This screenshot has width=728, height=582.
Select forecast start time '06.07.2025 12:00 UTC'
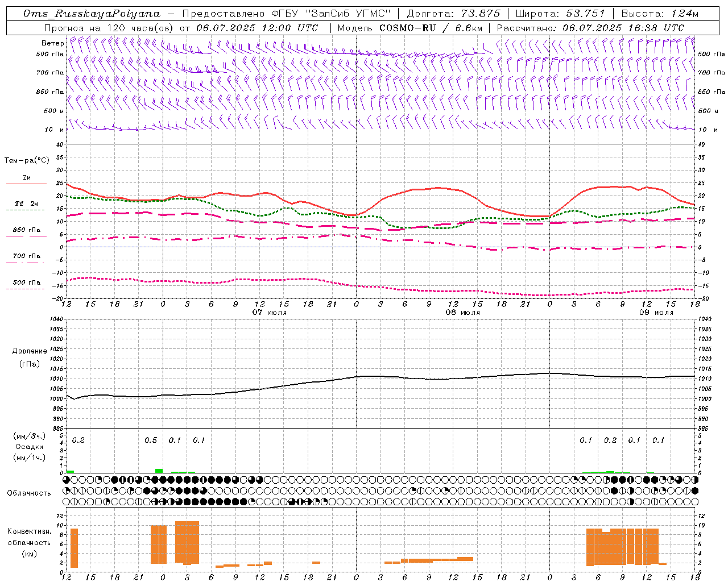pyautogui.click(x=257, y=28)
